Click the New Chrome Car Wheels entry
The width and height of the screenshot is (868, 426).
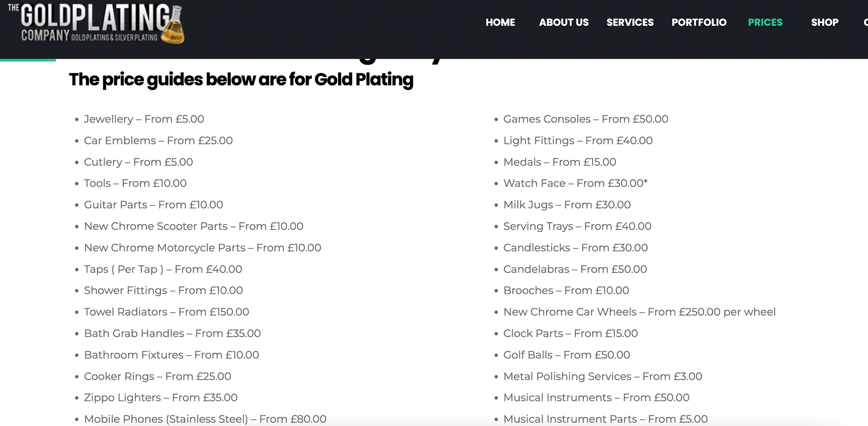coord(639,312)
